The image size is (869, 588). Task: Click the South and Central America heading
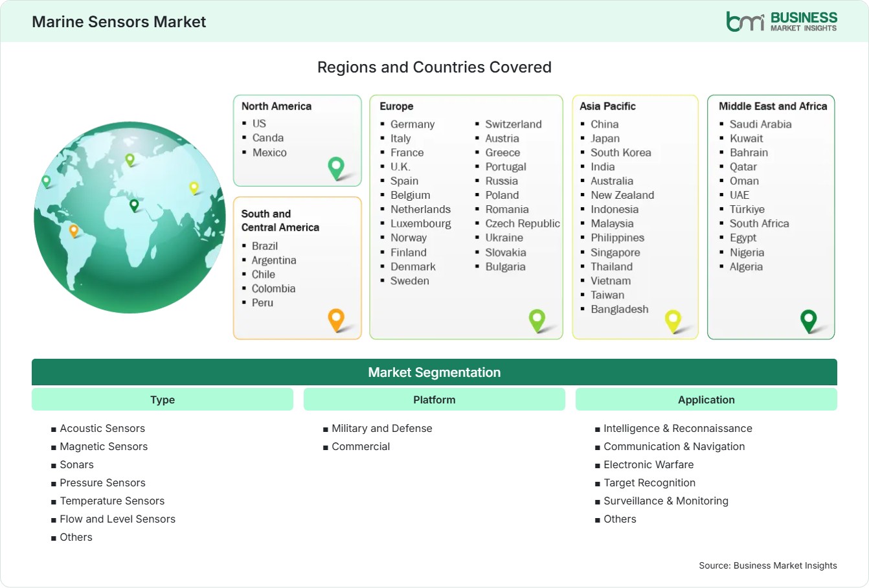(x=280, y=220)
